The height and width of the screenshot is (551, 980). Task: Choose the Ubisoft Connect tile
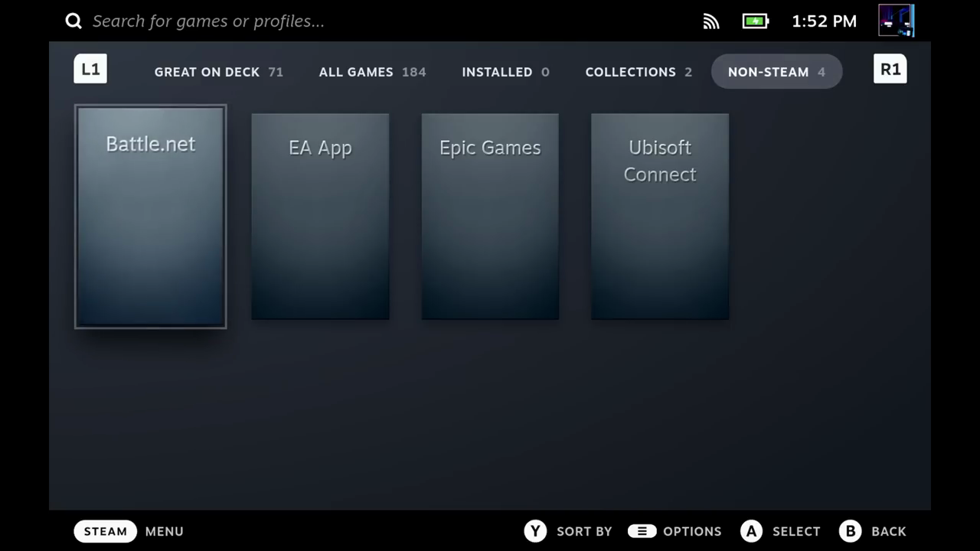[x=660, y=217]
